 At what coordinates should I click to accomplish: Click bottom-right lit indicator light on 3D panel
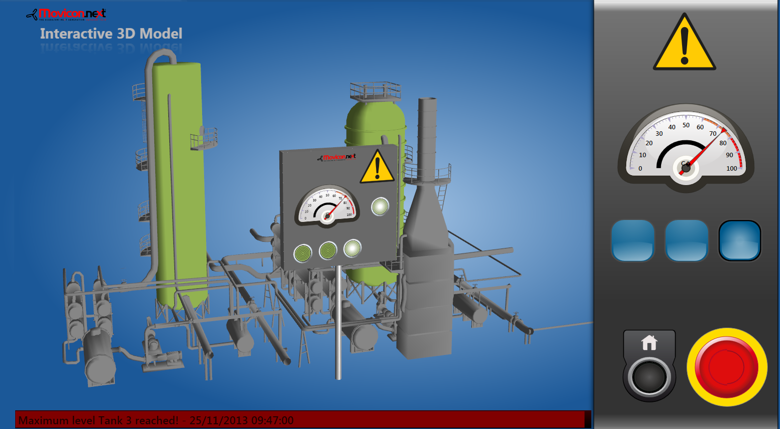pyautogui.click(x=352, y=248)
